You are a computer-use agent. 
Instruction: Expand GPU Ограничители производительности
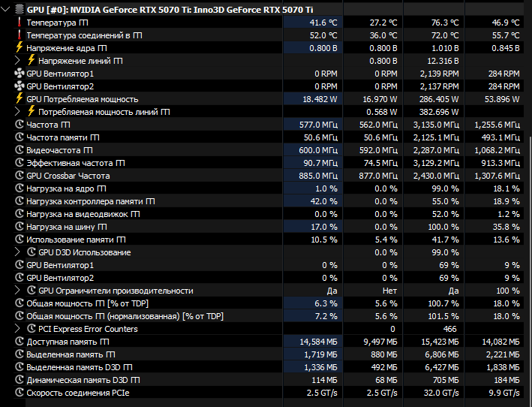point(19,291)
